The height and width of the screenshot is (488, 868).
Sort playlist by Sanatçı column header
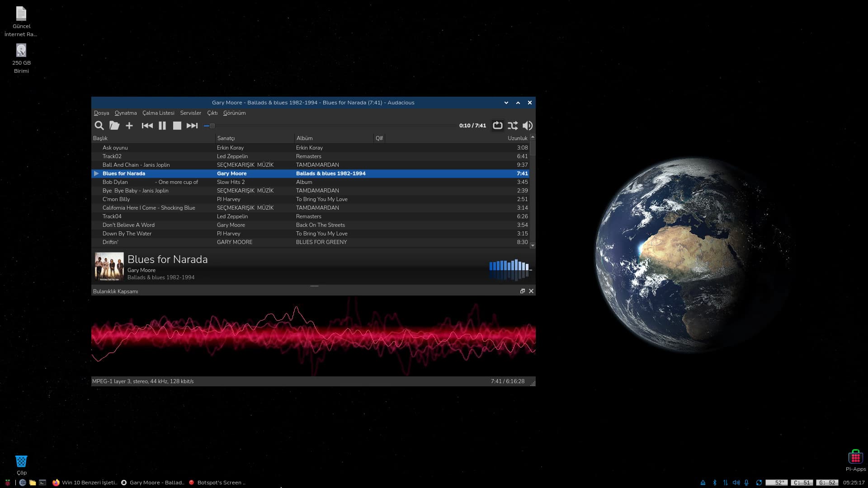[x=226, y=138]
